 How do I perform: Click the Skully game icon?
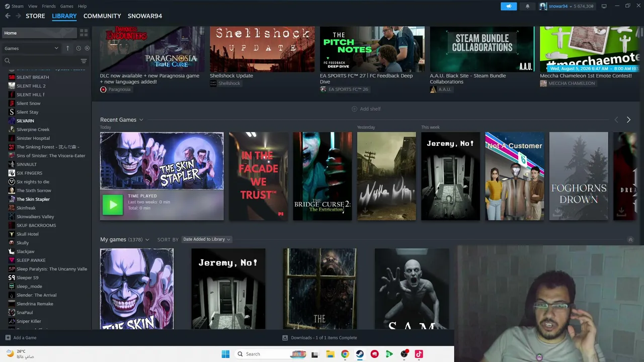(12, 243)
